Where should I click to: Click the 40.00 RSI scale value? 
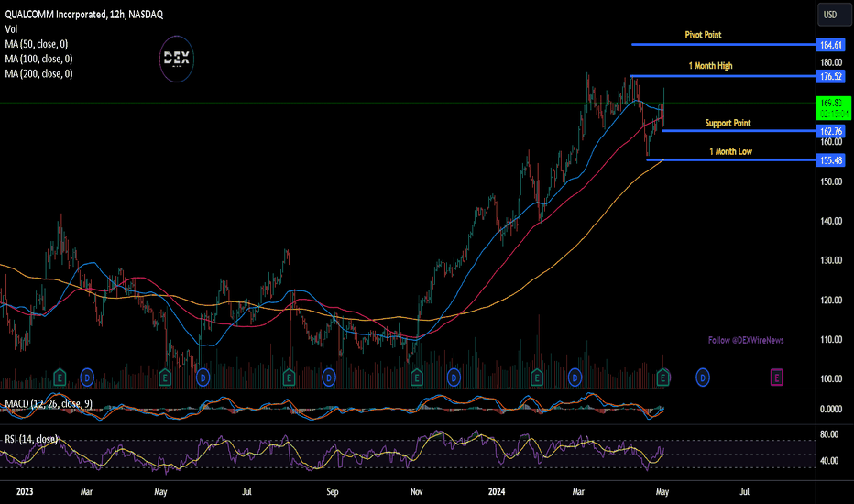pyautogui.click(x=829, y=461)
